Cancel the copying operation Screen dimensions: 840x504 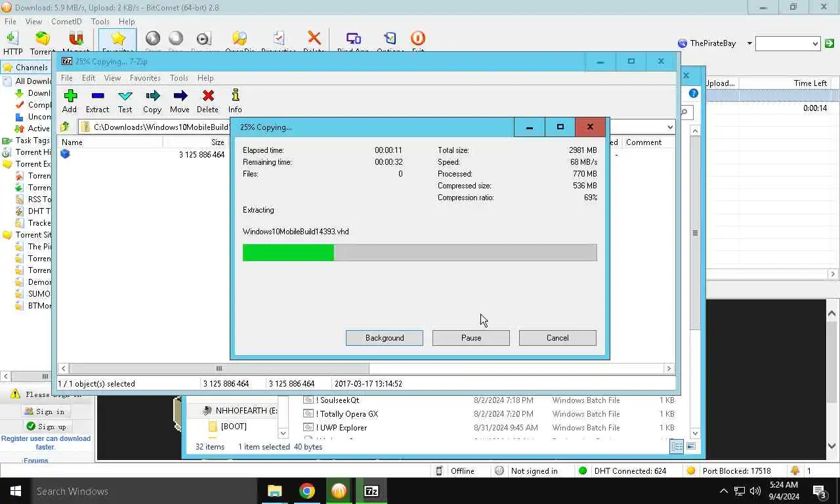click(558, 338)
